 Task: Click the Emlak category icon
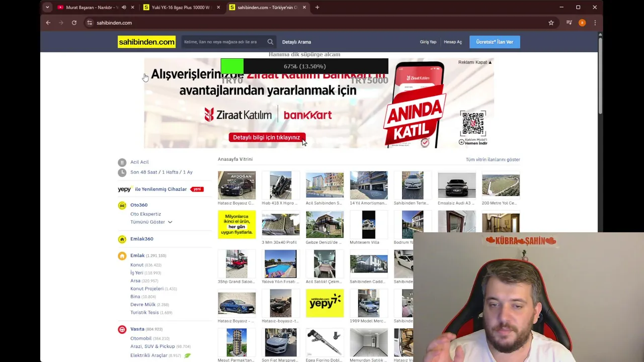[122, 256]
